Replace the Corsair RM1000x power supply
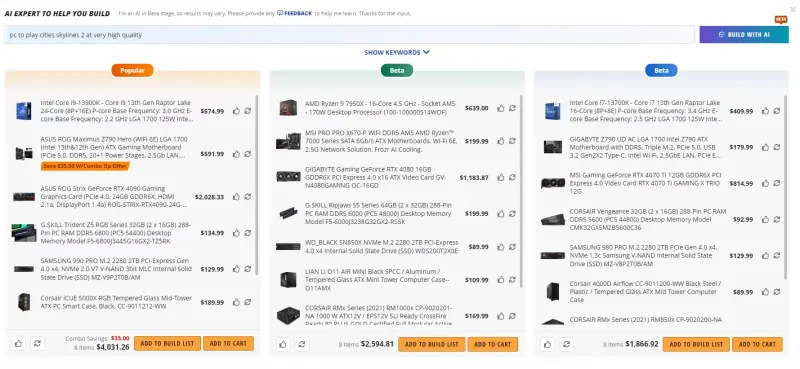 tap(512, 316)
